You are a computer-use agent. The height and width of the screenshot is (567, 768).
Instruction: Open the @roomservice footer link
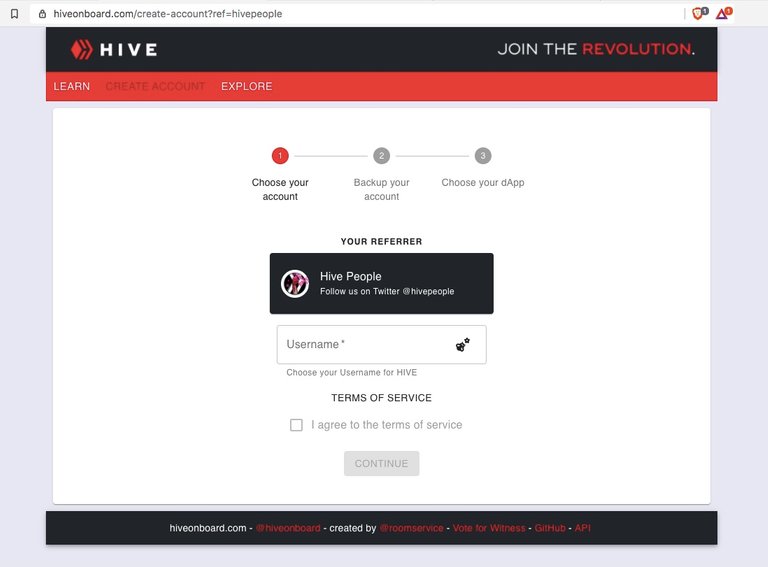[411, 528]
